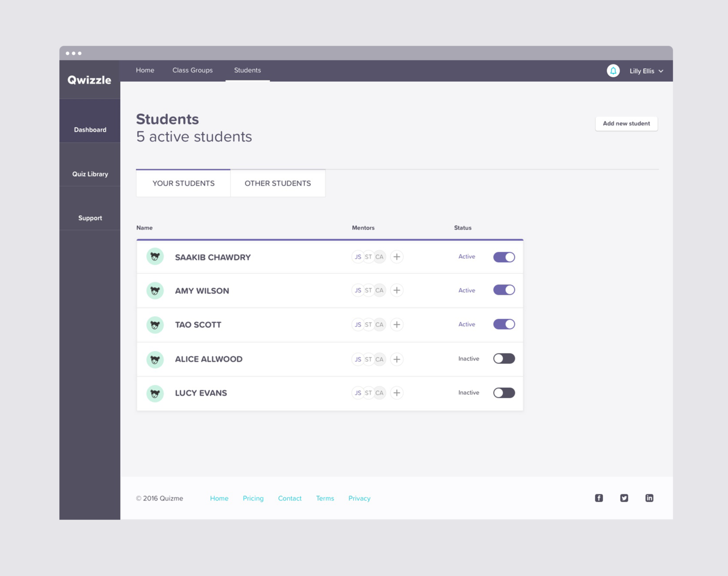Click Saakib Chawdry's avatar icon
The height and width of the screenshot is (576, 728).
point(155,257)
